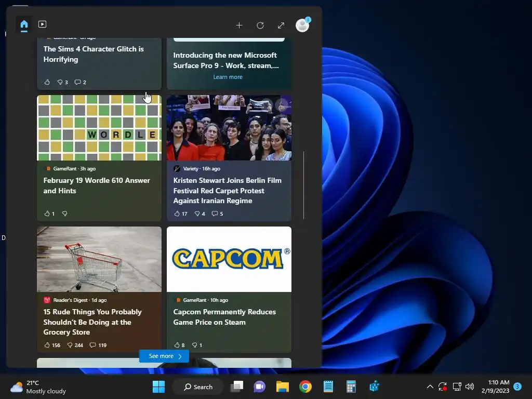
Task: Open The Sims 4 Character Glitch headline
Action: coord(94,54)
